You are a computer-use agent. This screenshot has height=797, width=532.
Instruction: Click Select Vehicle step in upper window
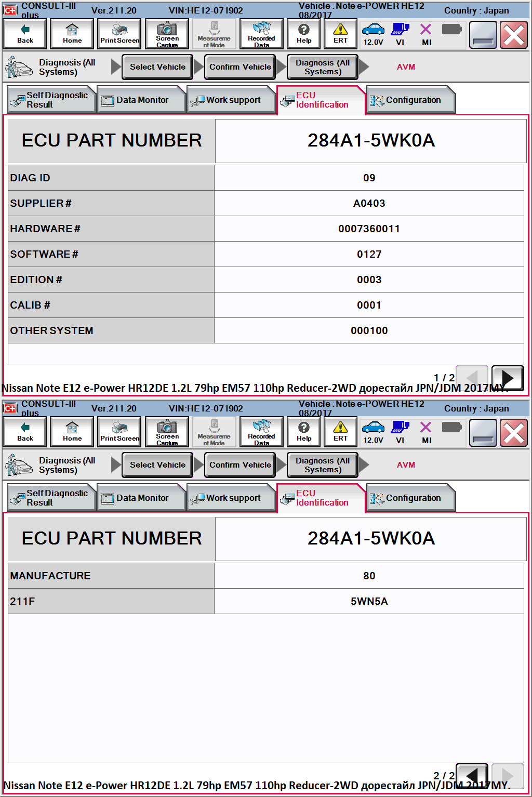coord(157,67)
